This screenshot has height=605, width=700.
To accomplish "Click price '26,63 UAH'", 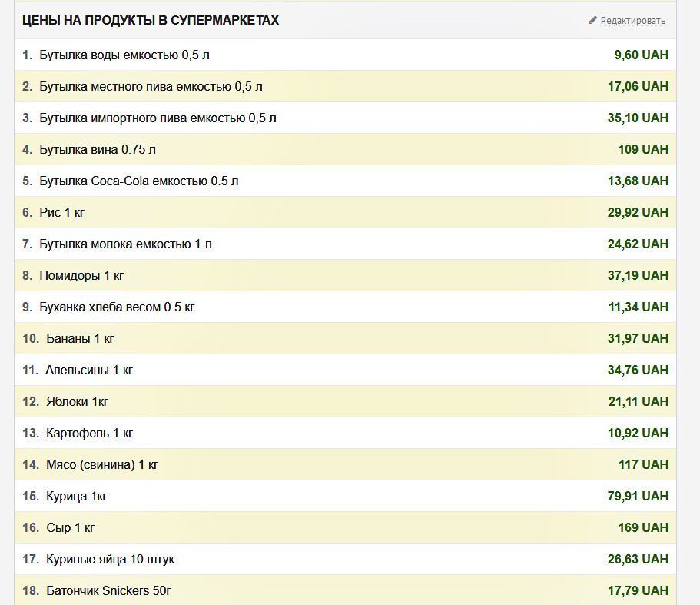I will point(638,559).
